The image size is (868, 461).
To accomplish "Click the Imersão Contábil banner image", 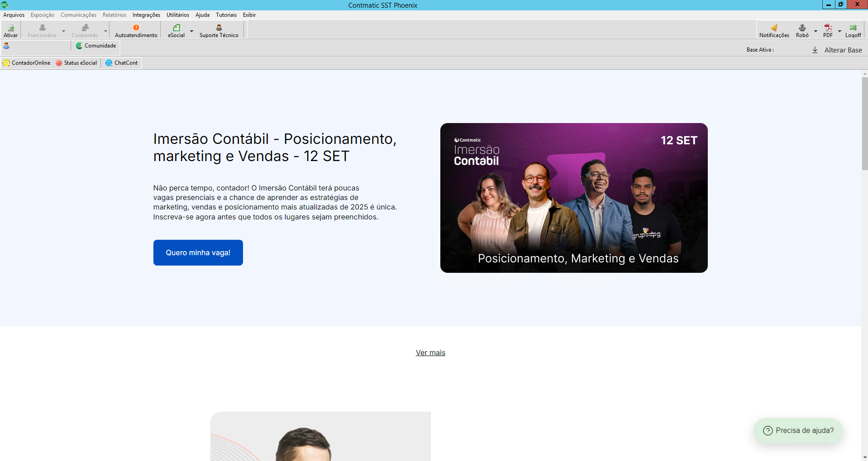I will tap(574, 198).
